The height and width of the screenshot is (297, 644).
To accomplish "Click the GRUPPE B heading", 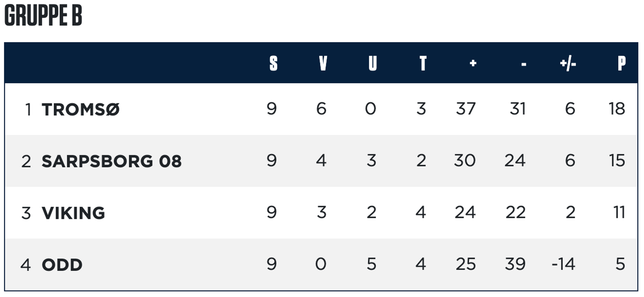I will [x=43, y=15].
